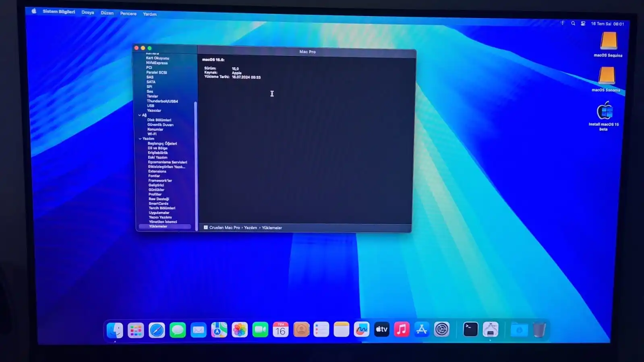
Task: Open the Messages app in dock
Action: [x=178, y=330]
